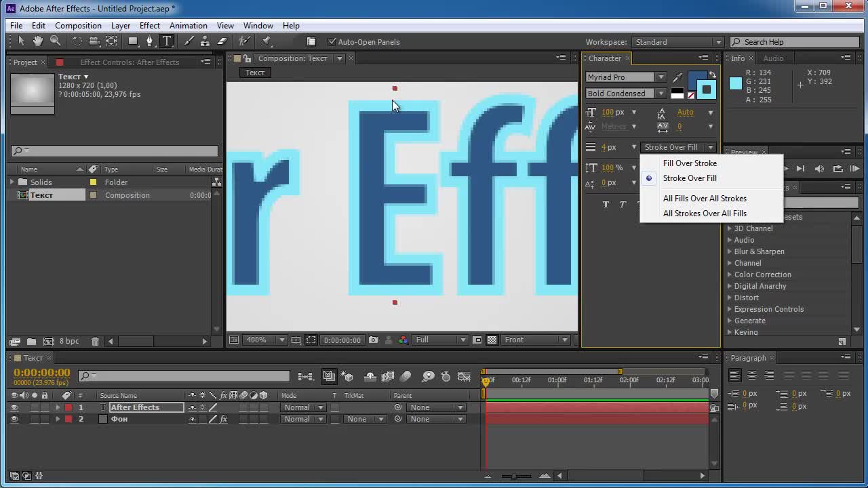The width and height of the screenshot is (868, 488).
Task: Select the Rectangle shape tool
Action: 133,41
